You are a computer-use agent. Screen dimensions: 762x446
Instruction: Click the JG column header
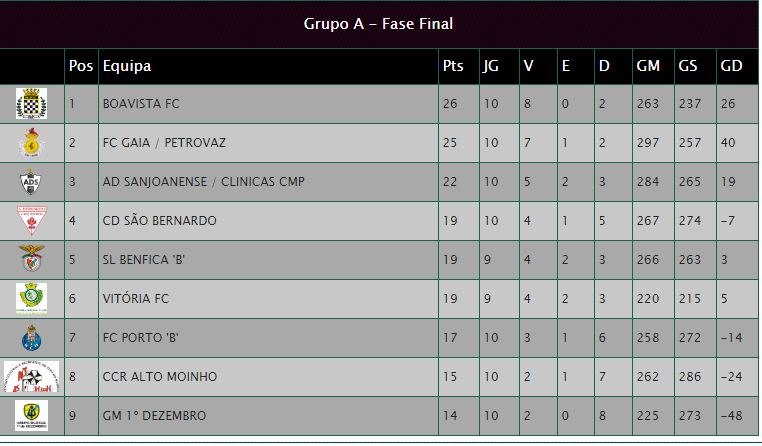(490, 67)
